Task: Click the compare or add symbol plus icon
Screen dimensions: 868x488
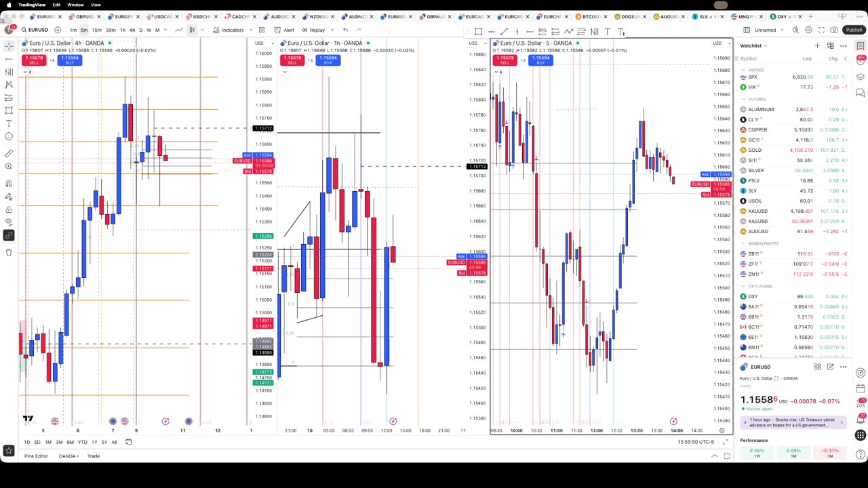Action: [x=58, y=30]
